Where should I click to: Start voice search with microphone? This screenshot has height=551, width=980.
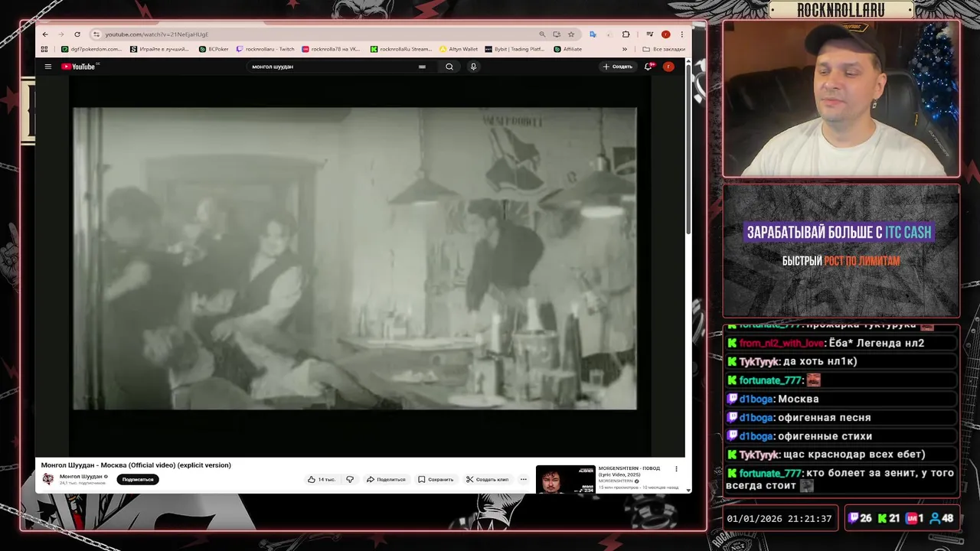click(473, 67)
